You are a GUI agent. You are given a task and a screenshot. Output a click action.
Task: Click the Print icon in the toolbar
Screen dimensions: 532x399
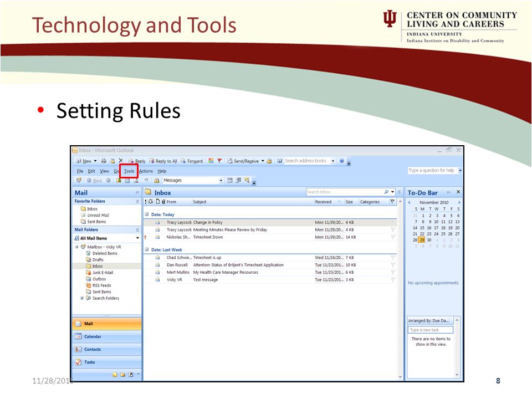click(x=104, y=161)
